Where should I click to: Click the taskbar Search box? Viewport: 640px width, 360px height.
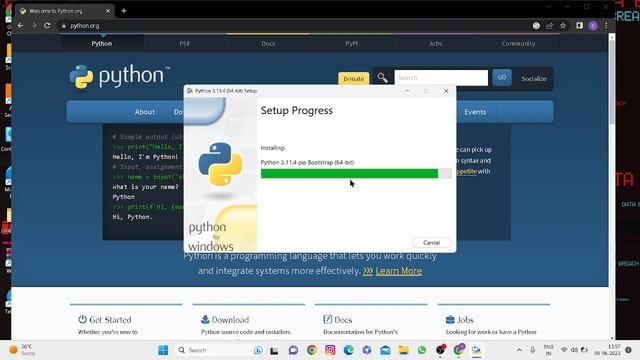tap(218, 350)
